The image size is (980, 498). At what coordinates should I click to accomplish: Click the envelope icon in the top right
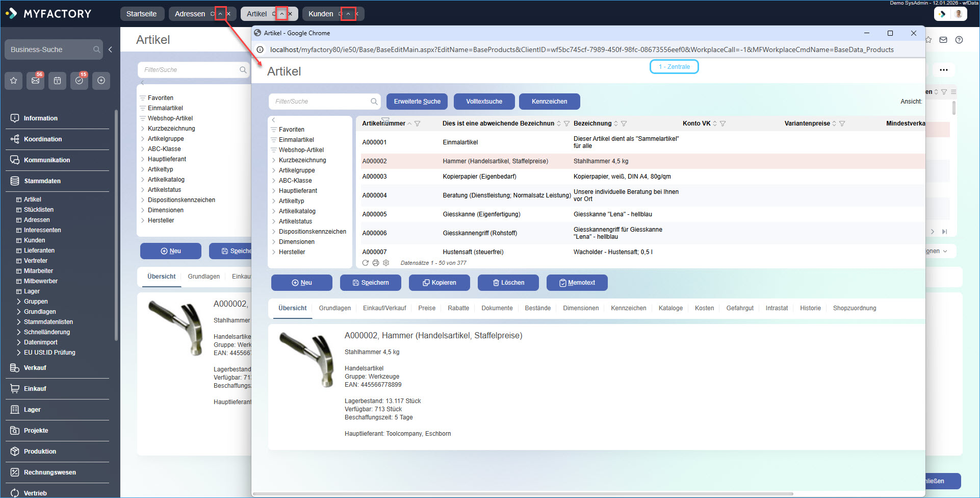click(943, 40)
